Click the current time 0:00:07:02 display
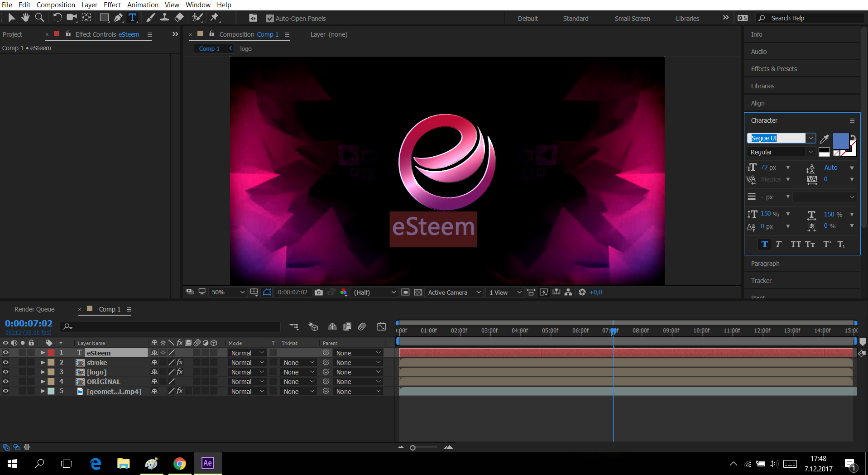This screenshot has width=868, height=475. point(29,323)
